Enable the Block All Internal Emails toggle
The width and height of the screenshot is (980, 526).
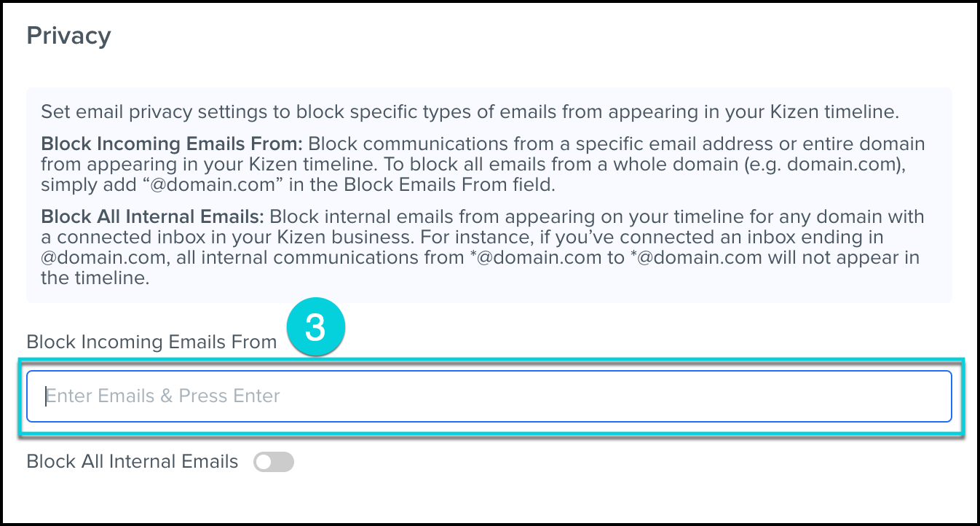coord(274,462)
